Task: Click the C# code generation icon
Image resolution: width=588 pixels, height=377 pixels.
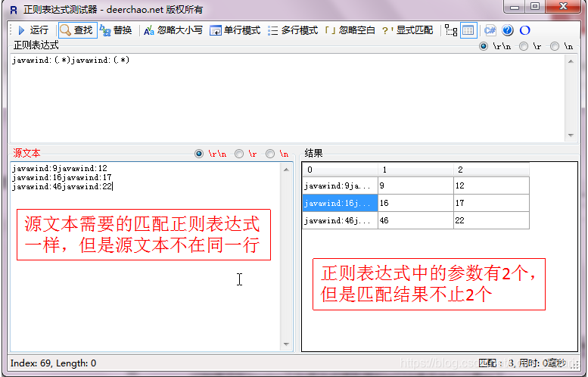Action: coord(490,30)
